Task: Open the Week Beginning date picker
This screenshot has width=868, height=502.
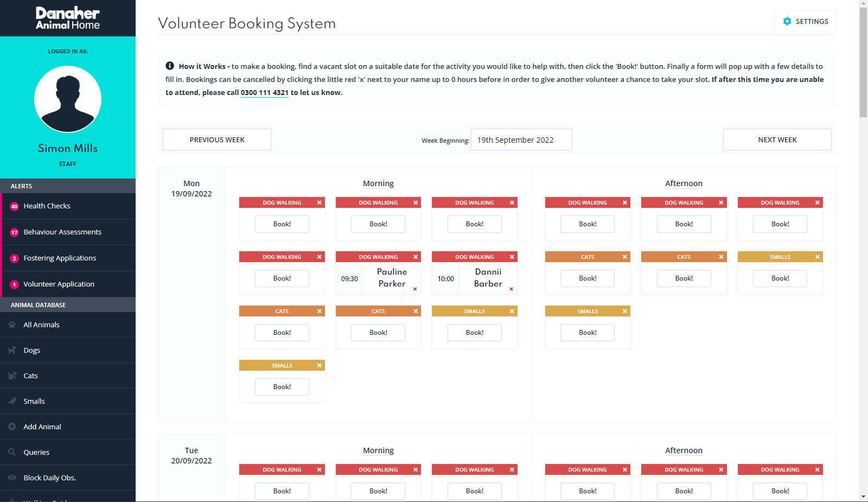Action: [x=521, y=139]
